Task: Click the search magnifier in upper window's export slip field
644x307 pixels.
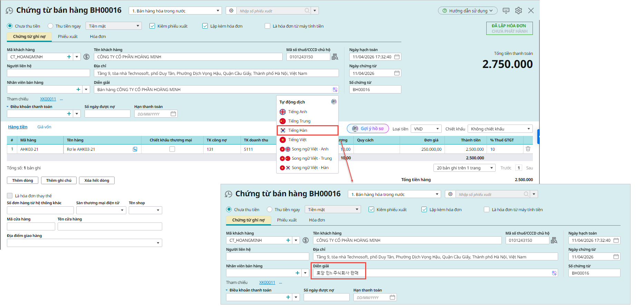Action: point(307,11)
